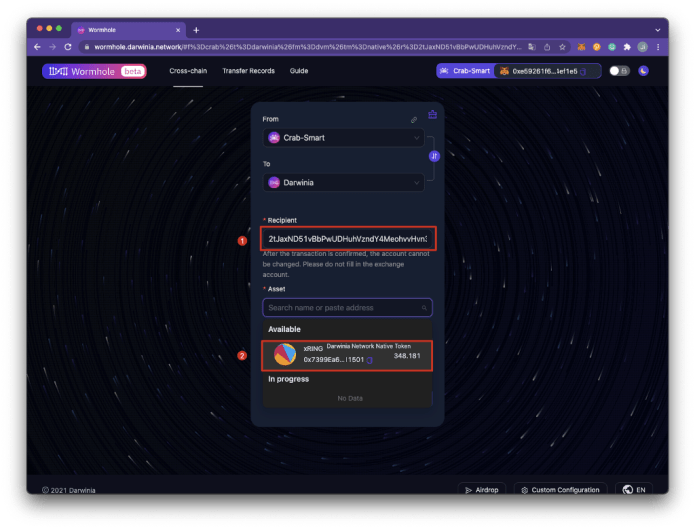Screen dimensions: 695x529
Task: Click the In progress section heading
Action: (x=289, y=379)
